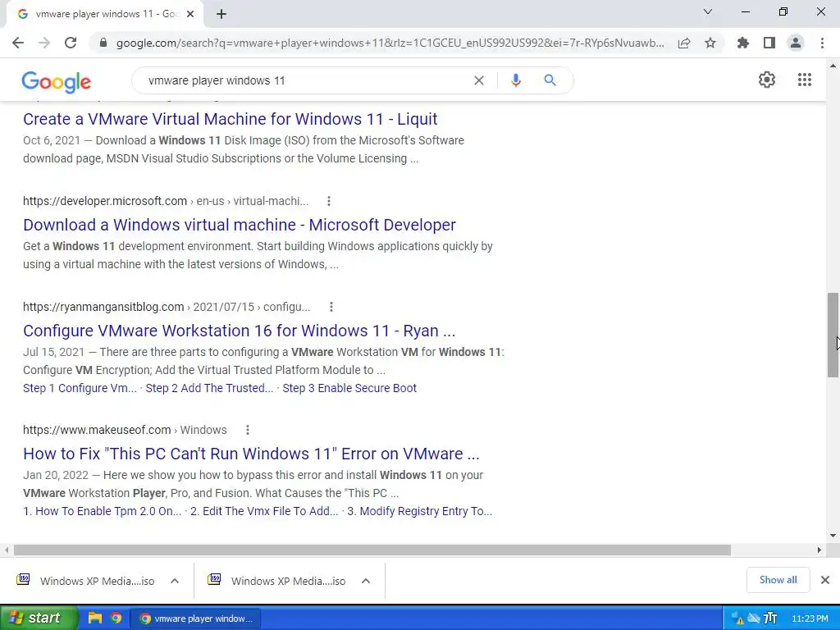Open Configure VMware Workstation 16 result
Screen dimensions: 840x630
tap(240, 331)
